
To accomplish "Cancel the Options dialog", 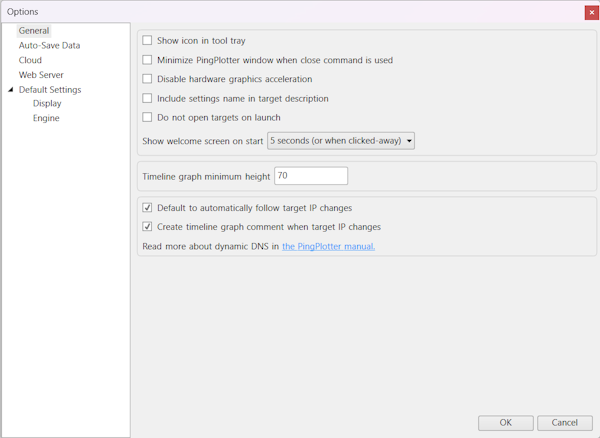I will [564, 422].
